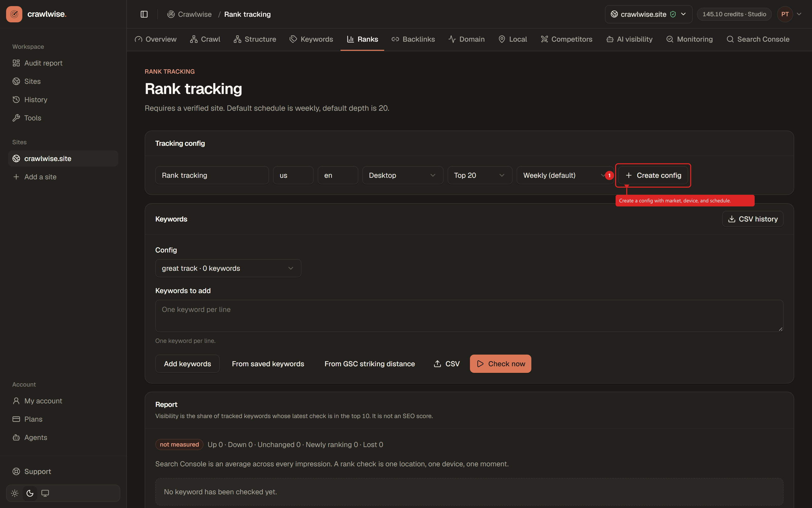Viewport: 812px width, 508px height.
Task: Click the Add a site plus icon
Action: point(16,177)
